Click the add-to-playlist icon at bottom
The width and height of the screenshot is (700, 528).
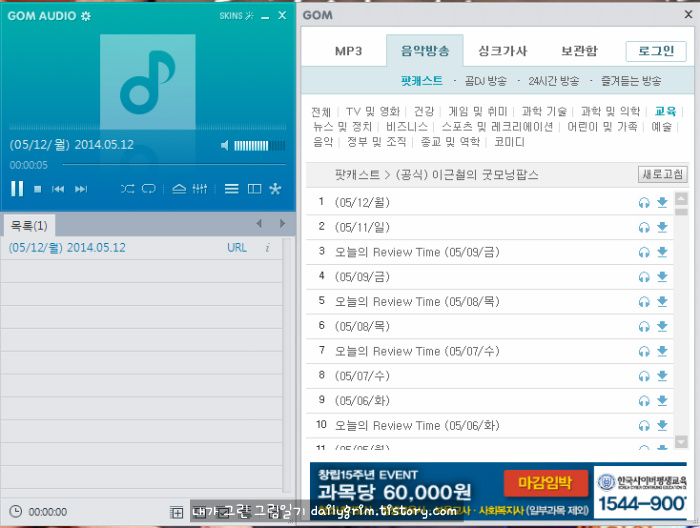point(176,512)
